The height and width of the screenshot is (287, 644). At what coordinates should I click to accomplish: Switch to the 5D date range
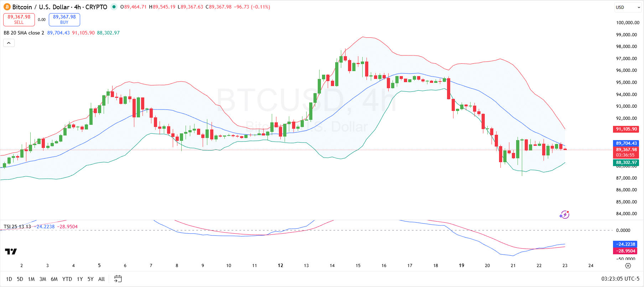pyautogui.click(x=20, y=279)
